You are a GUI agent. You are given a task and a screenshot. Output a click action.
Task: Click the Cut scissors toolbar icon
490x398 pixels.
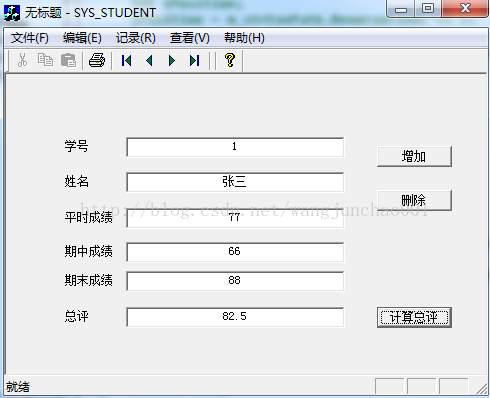coord(22,60)
